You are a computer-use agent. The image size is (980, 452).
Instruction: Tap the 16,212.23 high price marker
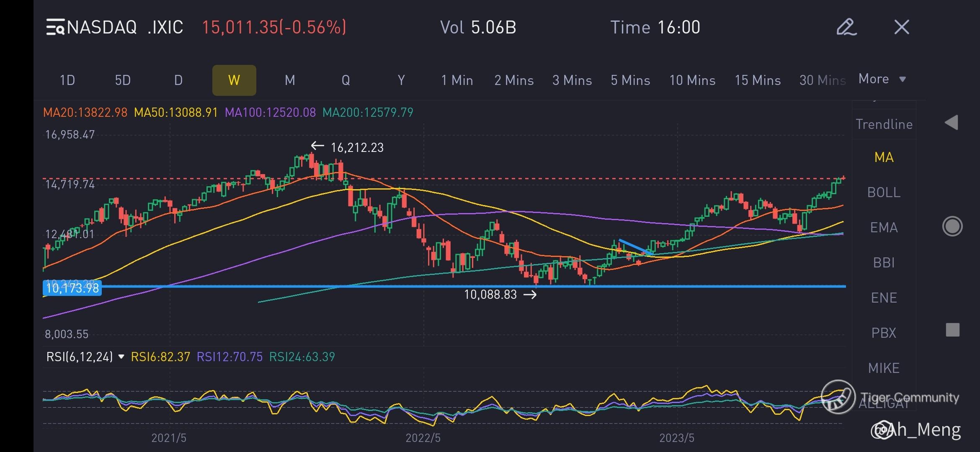click(x=356, y=147)
